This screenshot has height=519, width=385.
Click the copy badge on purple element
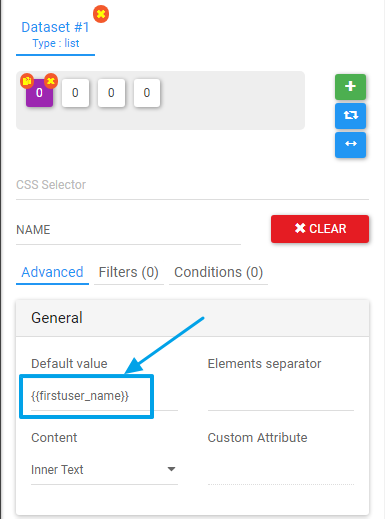27,81
